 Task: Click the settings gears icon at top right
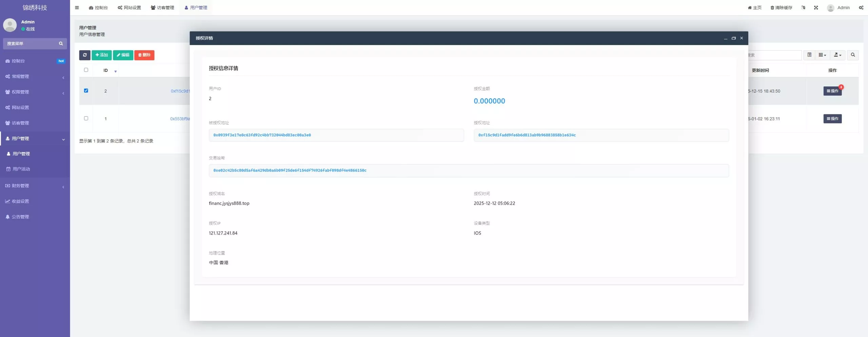tap(861, 7)
